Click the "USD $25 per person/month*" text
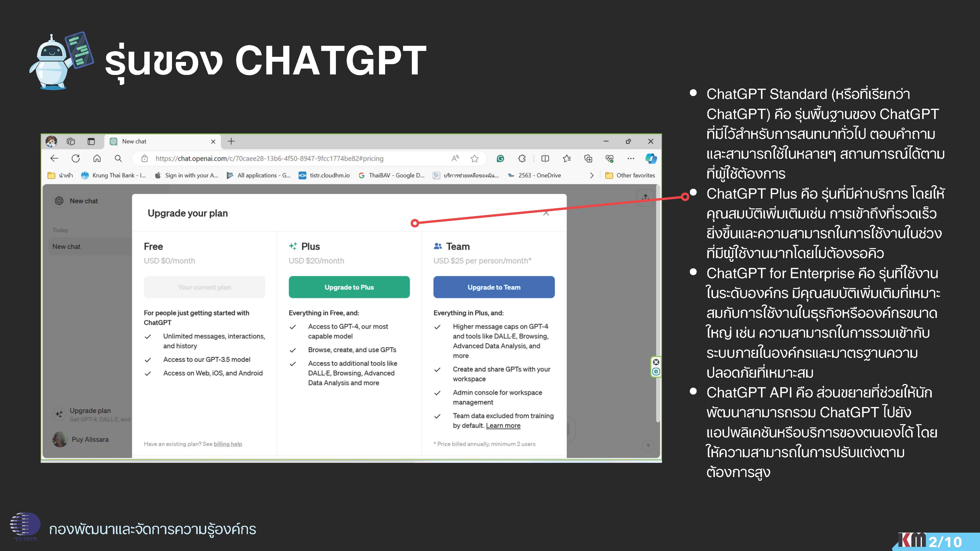The height and width of the screenshot is (551, 980). (482, 261)
